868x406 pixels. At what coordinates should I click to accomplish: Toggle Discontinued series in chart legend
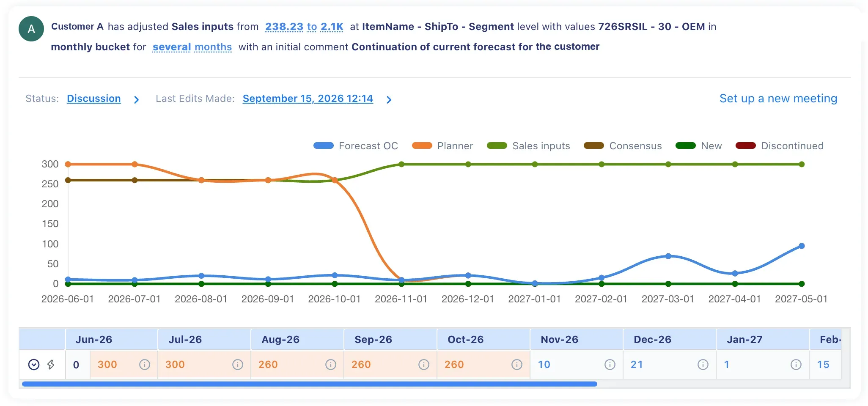pyautogui.click(x=780, y=146)
